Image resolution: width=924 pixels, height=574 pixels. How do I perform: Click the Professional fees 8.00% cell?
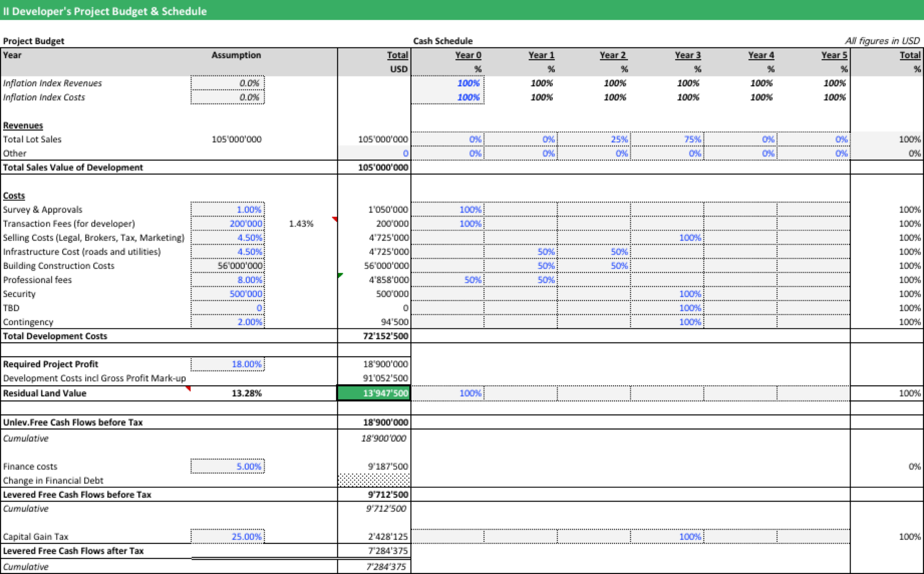tap(227, 280)
